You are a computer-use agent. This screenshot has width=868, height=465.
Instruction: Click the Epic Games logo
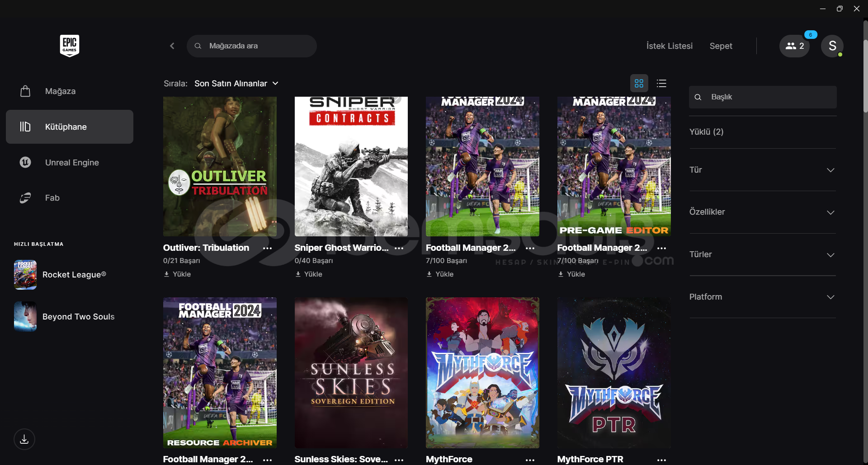pyautogui.click(x=70, y=46)
